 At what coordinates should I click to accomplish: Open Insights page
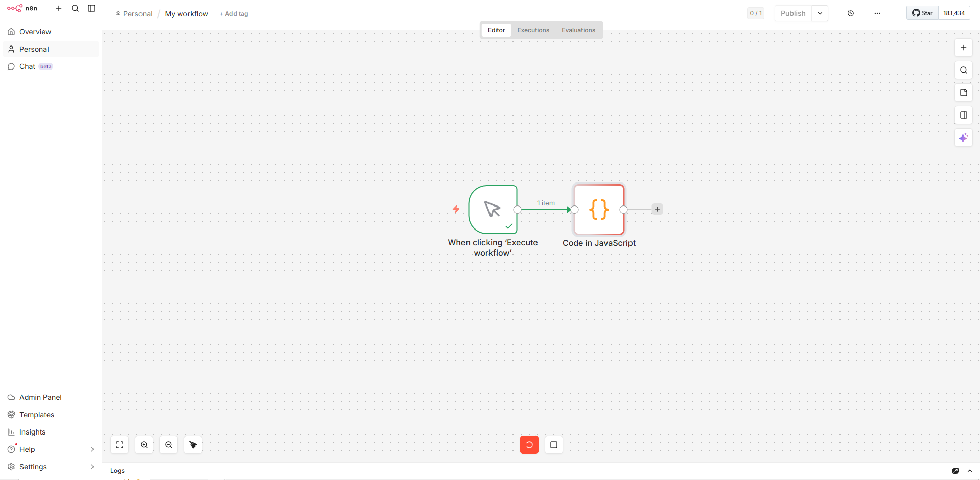pos(51,432)
